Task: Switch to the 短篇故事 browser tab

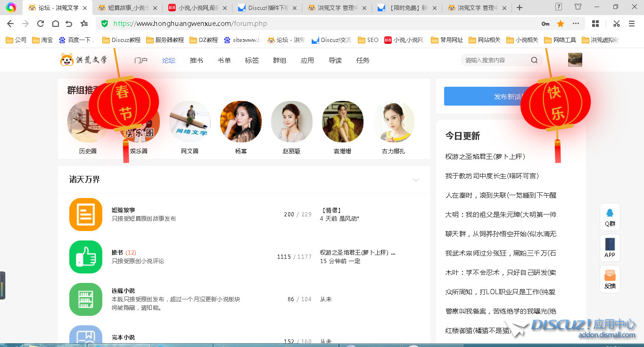Action: (125, 8)
